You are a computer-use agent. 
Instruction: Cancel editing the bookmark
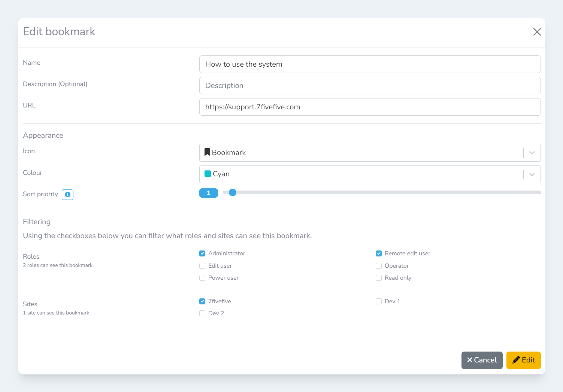[482, 360]
